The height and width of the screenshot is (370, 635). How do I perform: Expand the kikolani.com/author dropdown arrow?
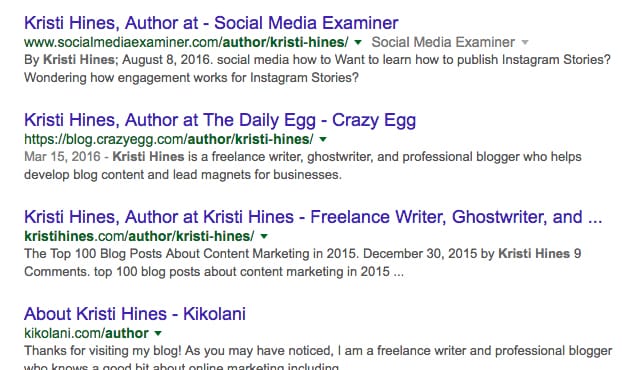[x=158, y=333]
